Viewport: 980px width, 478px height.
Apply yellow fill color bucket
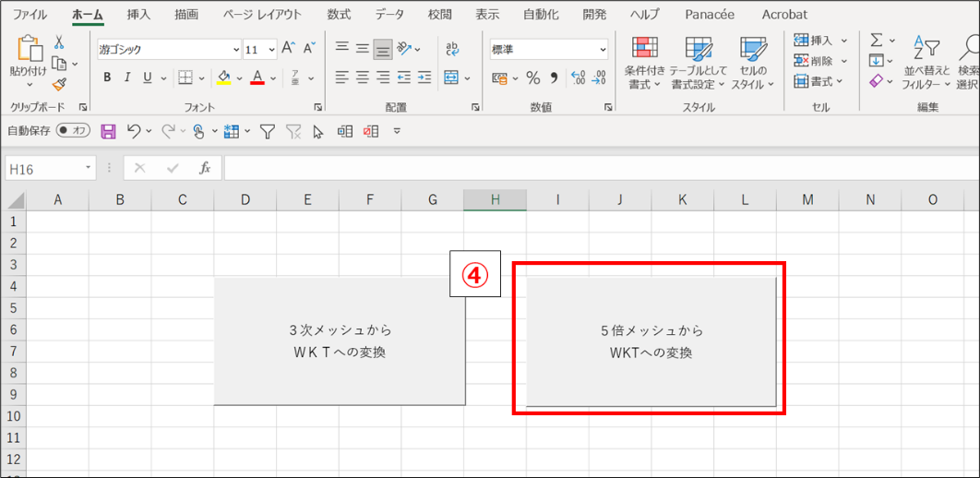pyautogui.click(x=223, y=78)
